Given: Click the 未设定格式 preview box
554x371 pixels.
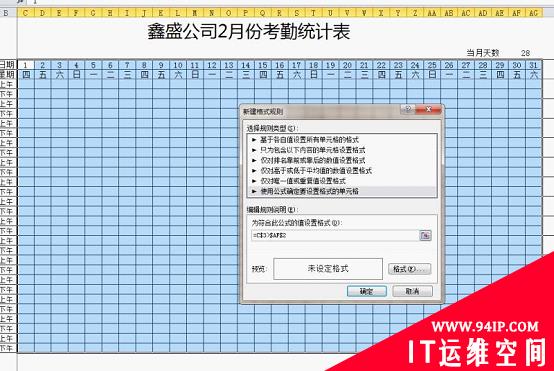Looking at the screenshot, I should click(328, 269).
